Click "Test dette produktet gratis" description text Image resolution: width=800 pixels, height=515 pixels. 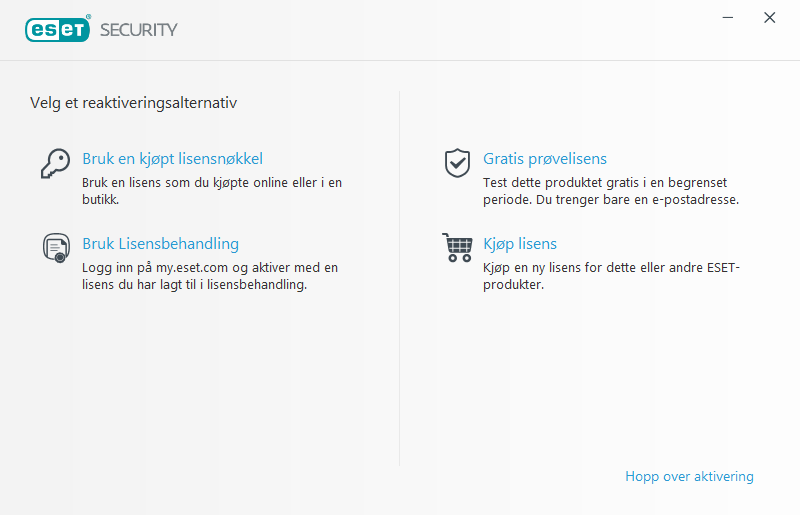click(605, 183)
